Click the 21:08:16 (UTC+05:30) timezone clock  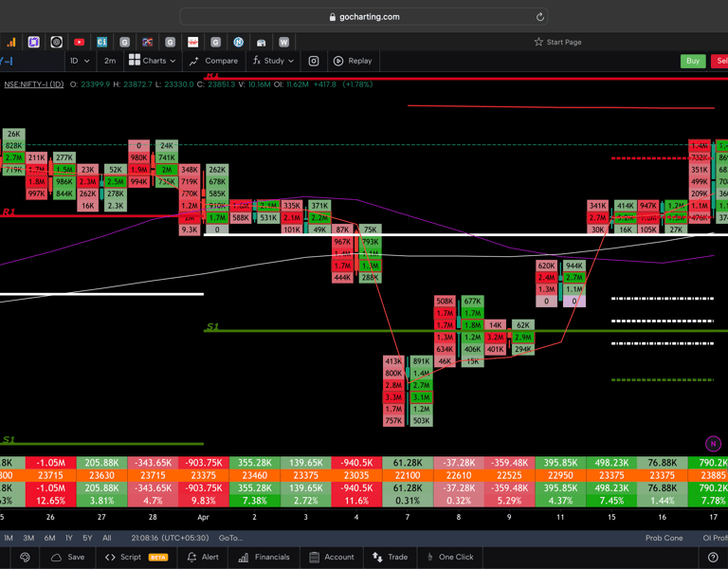(x=170, y=538)
